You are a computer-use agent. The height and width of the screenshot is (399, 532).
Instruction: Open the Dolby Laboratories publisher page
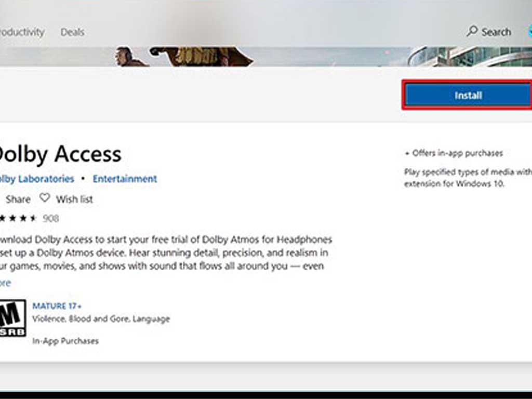(36, 179)
